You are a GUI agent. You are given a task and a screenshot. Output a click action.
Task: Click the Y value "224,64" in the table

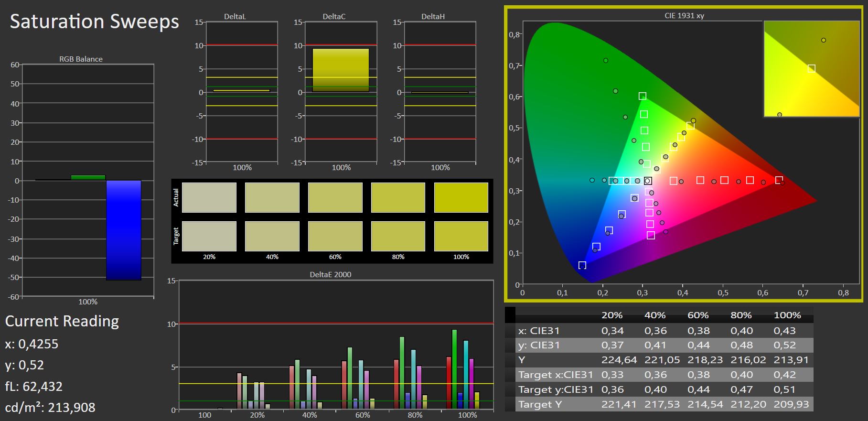pyautogui.click(x=619, y=360)
